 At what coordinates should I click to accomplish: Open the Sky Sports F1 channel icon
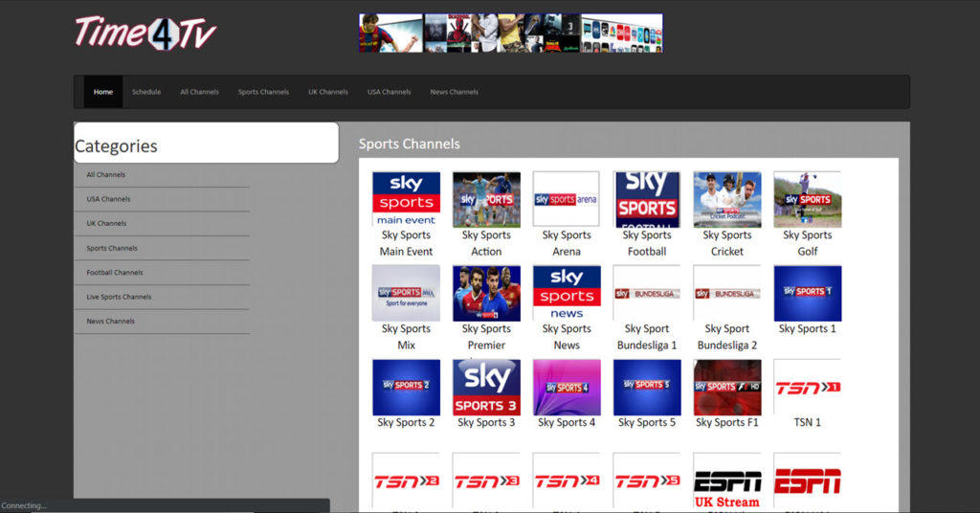click(727, 387)
